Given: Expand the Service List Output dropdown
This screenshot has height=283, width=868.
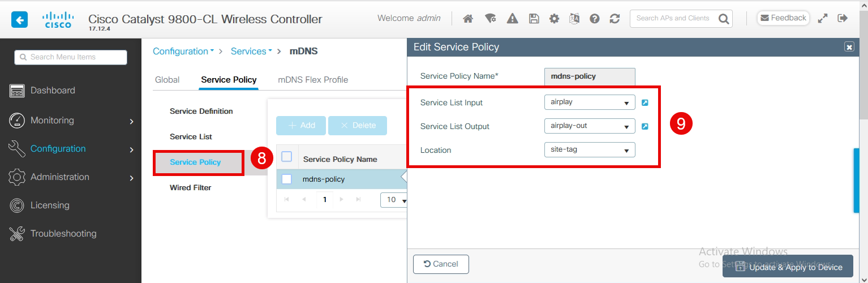Looking at the screenshot, I should click(x=589, y=126).
